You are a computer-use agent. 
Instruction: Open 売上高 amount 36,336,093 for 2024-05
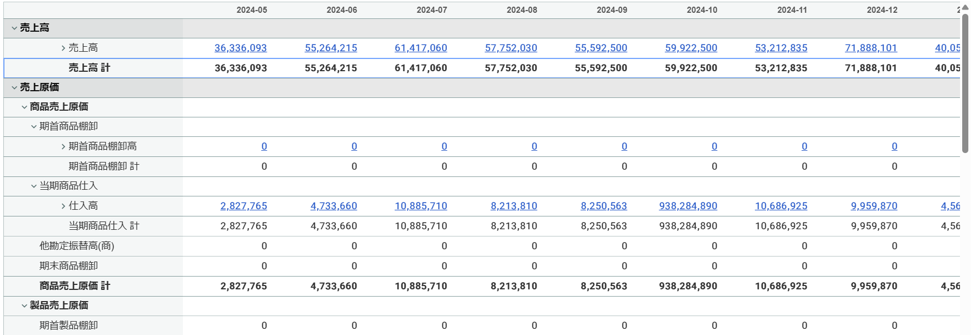click(241, 48)
